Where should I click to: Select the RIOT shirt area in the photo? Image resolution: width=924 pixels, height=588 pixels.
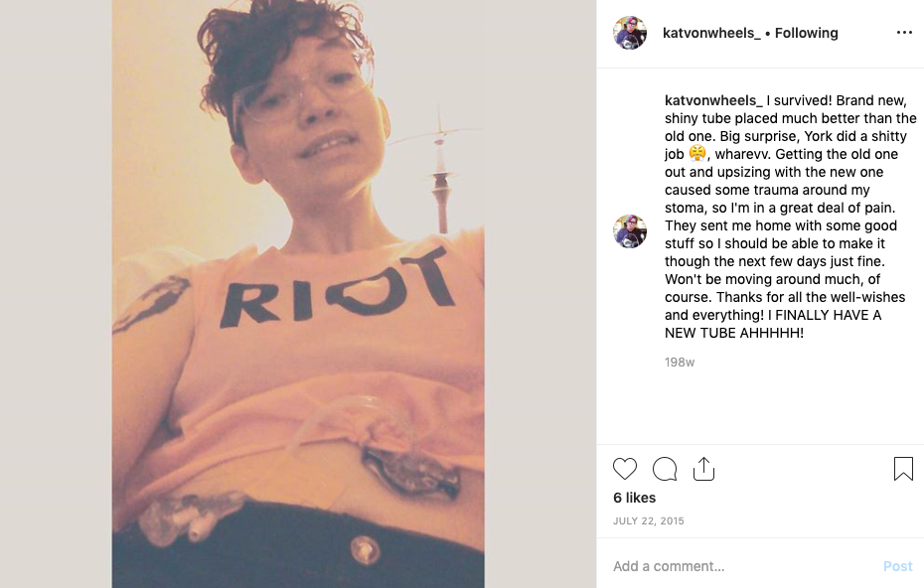pyautogui.click(x=337, y=287)
